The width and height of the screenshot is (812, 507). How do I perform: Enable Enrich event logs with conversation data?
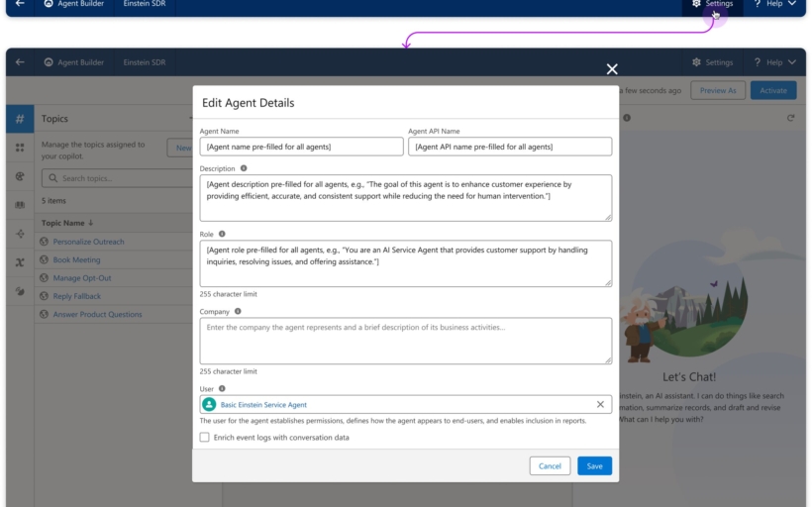pos(205,437)
